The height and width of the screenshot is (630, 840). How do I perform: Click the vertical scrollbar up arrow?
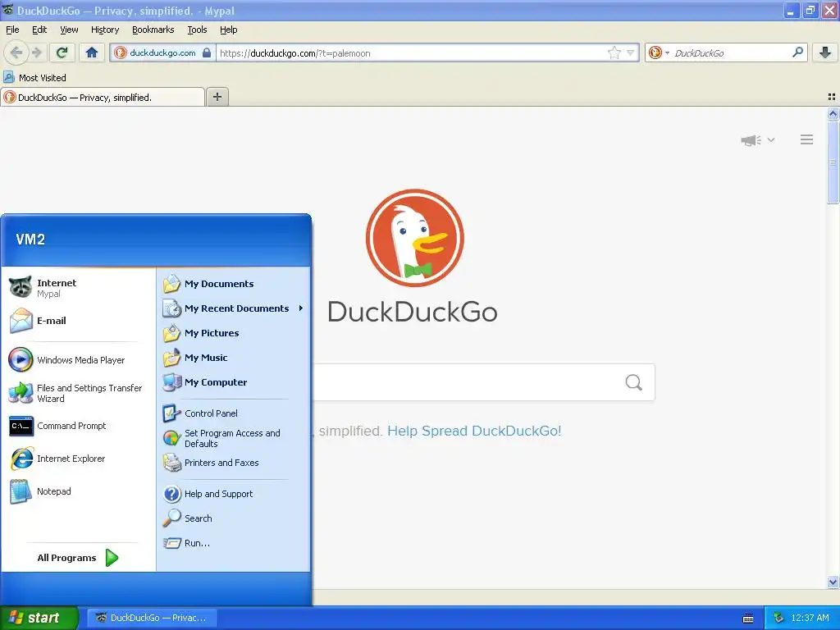(x=833, y=113)
